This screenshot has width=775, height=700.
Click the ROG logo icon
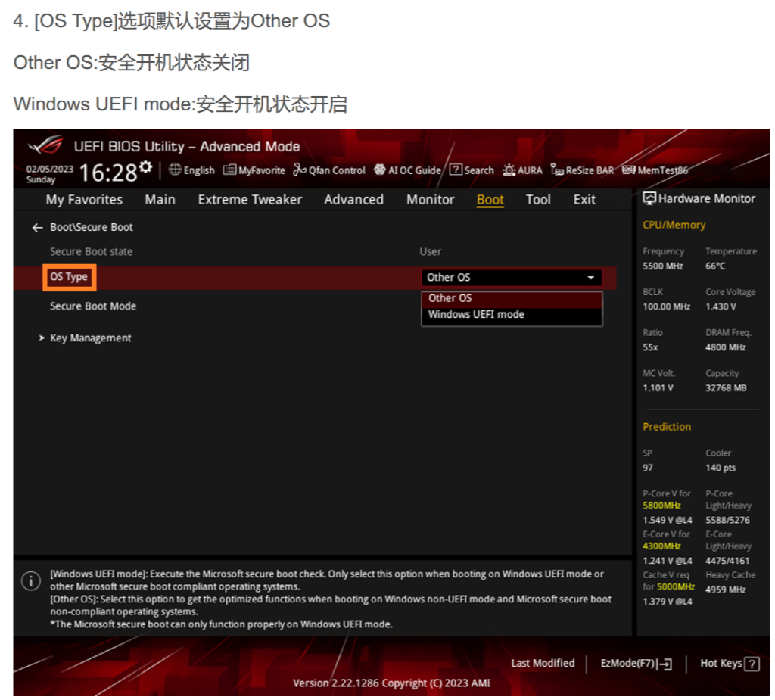point(46,145)
